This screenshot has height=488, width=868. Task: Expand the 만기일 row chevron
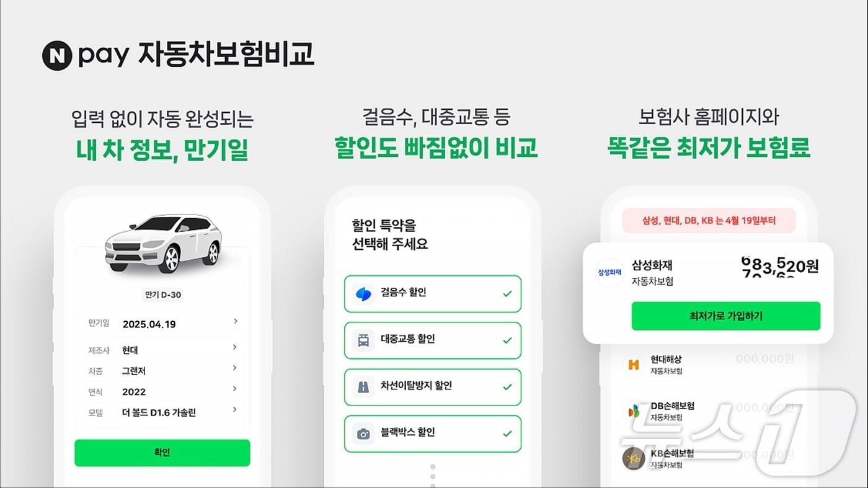click(235, 321)
